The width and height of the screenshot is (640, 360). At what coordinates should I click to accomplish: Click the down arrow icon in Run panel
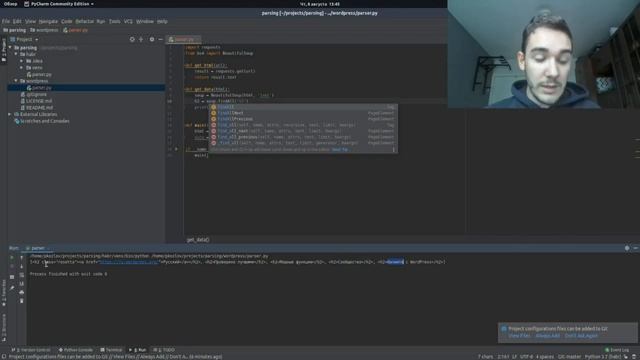(x=22, y=266)
